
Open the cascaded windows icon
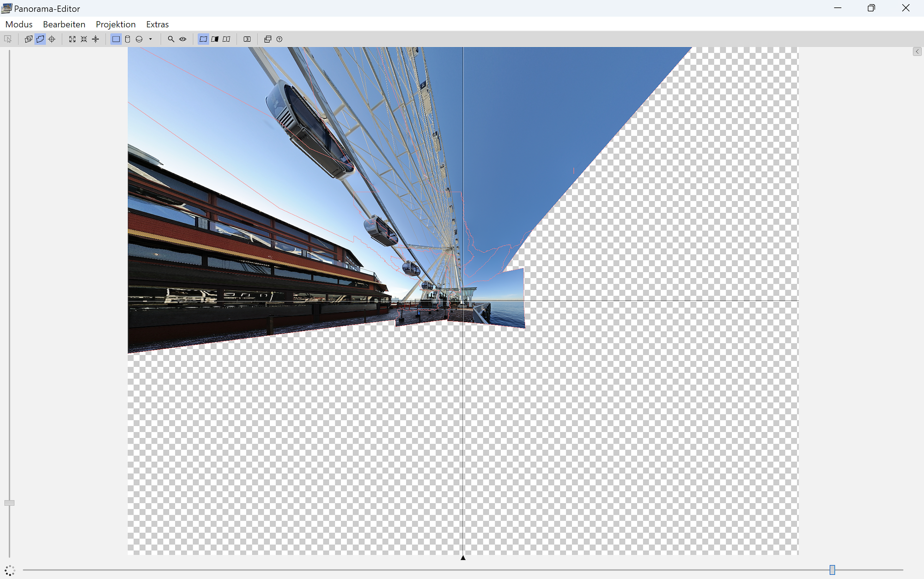[267, 39]
